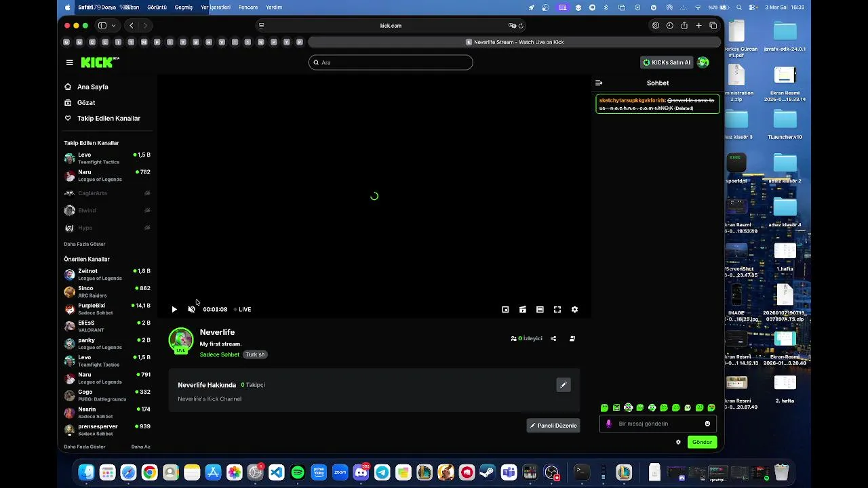Image resolution: width=868 pixels, height=488 pixels.
Task: Open the emoji picker in chat input
Action: pyautogui.click(x=707, y=424)
